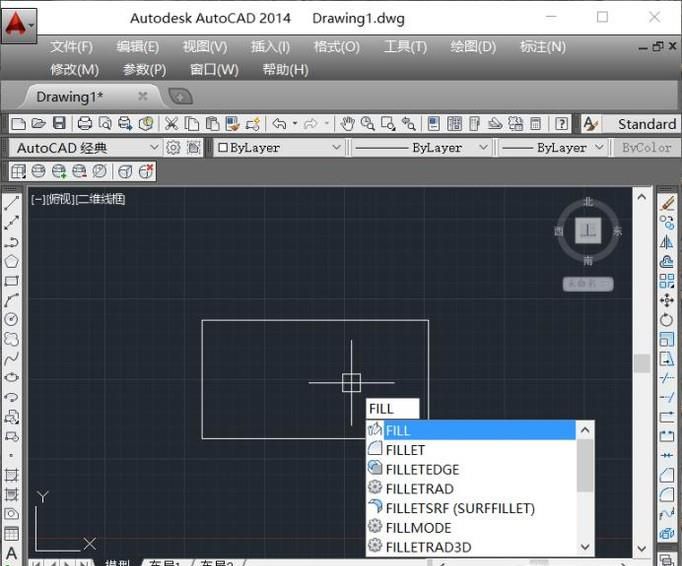This screenshot has width=682, height=566.
Task: Pick the Circle draw tool
Action: point(11,319)
